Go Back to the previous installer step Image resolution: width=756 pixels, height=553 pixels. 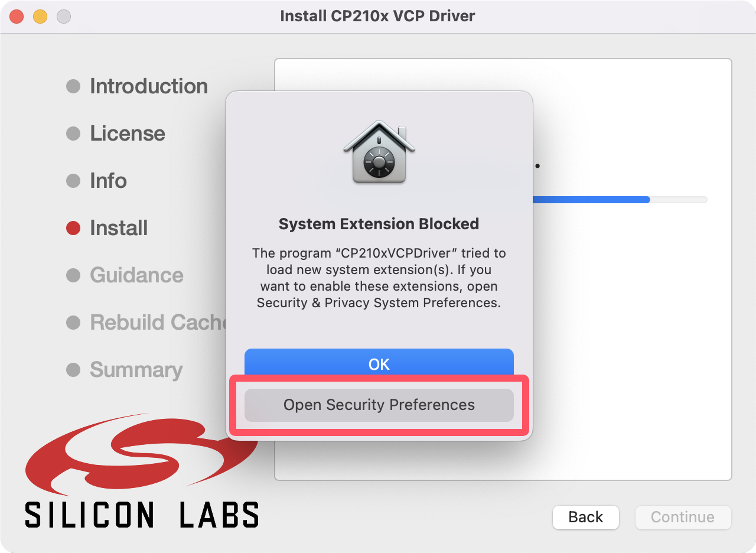(x=585, y=517)
